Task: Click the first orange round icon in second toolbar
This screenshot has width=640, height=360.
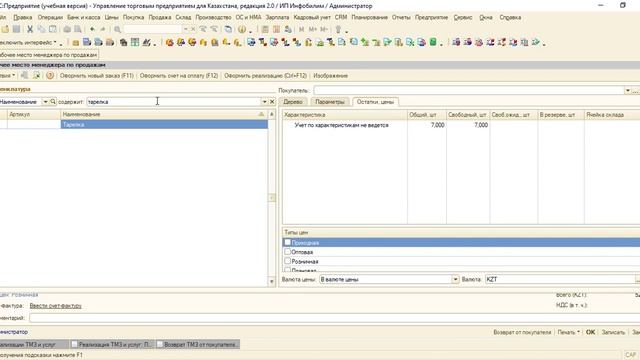Action: [170, 42]
